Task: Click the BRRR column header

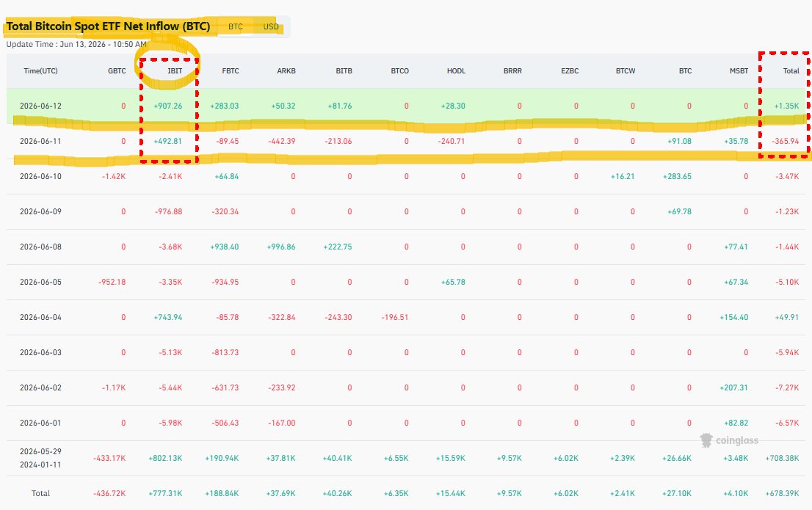Action: [512, 71]
